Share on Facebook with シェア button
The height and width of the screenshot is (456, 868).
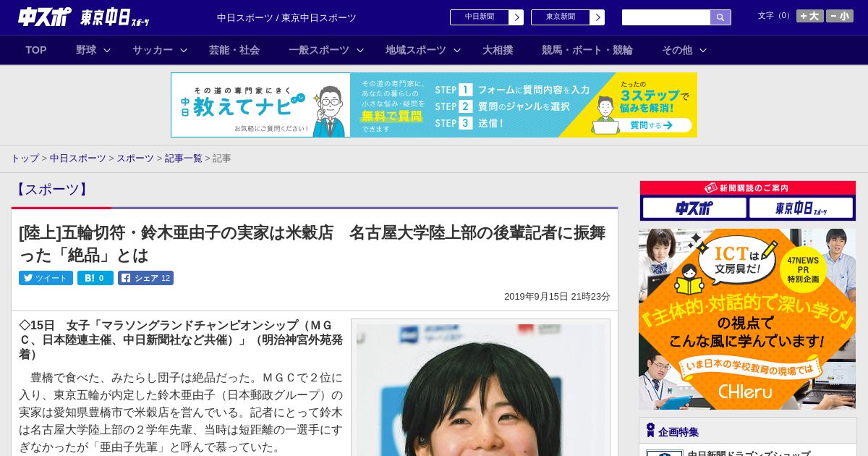point(145,278)
